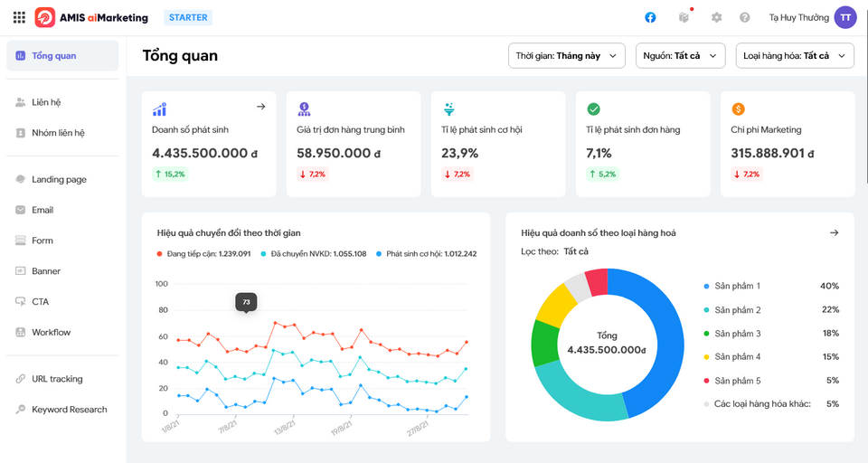The width and height of the screenshot is (868, 463).
Task: Click the donut chart center total
Action: coord(606,343)
